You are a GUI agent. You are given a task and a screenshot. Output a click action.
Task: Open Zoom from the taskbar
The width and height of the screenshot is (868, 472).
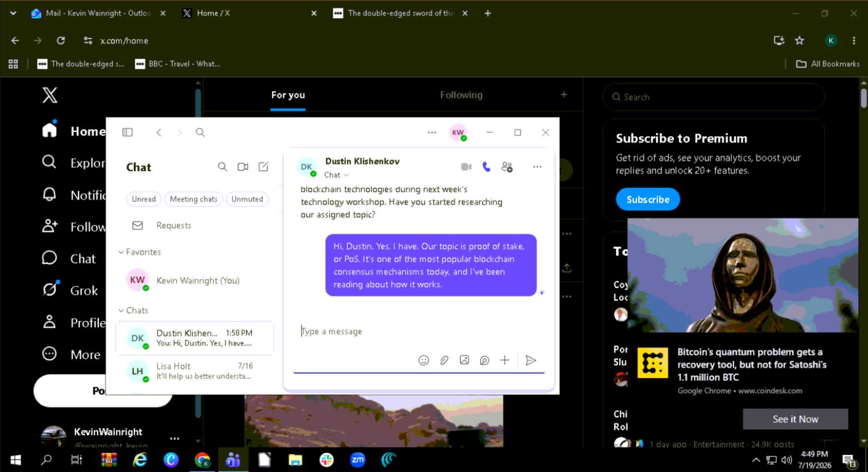pos(357,460)
